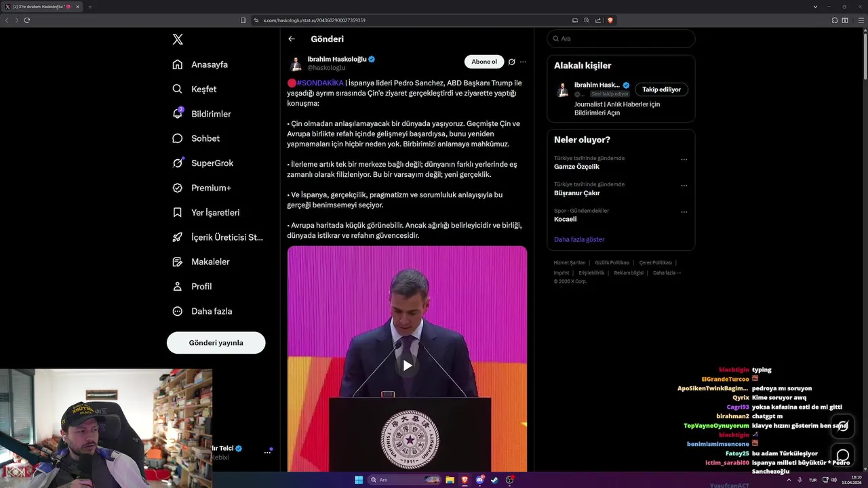
Task: Open Keşfet search icon in sidebar
Action: coord(178,89)
